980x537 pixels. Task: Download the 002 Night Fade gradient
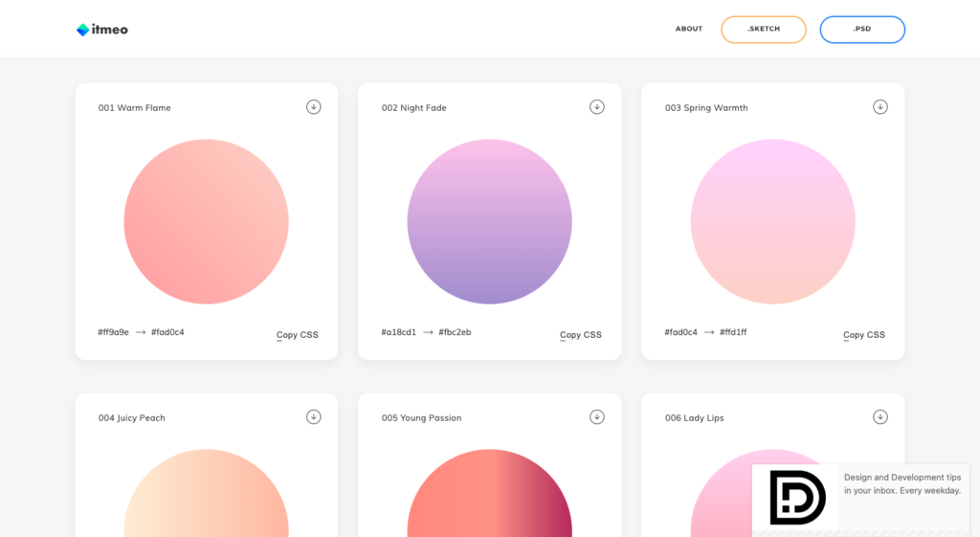(x=597, y=107)
